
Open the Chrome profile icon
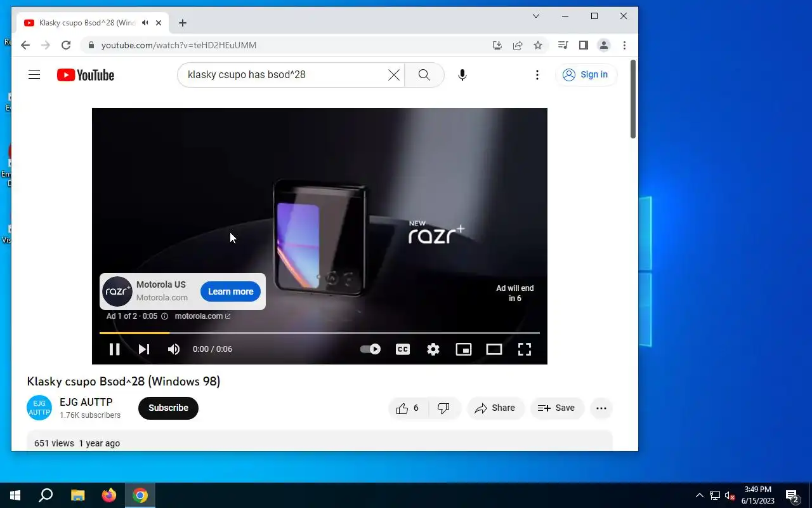604,45
